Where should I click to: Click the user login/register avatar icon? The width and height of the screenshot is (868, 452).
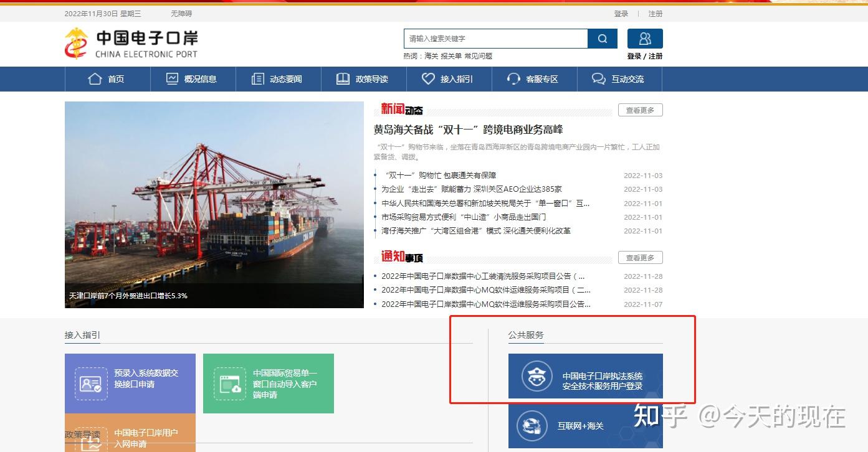(x=645, y=39)
